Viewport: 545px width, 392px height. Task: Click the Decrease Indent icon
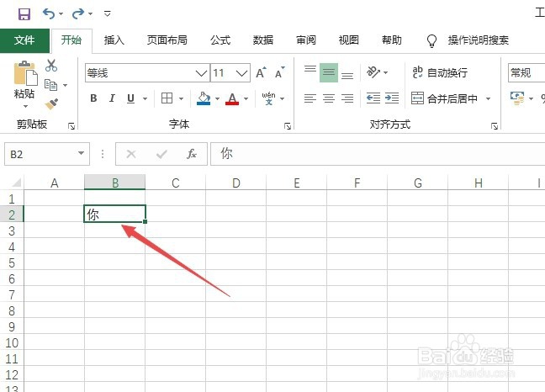(x=373, y=98)
